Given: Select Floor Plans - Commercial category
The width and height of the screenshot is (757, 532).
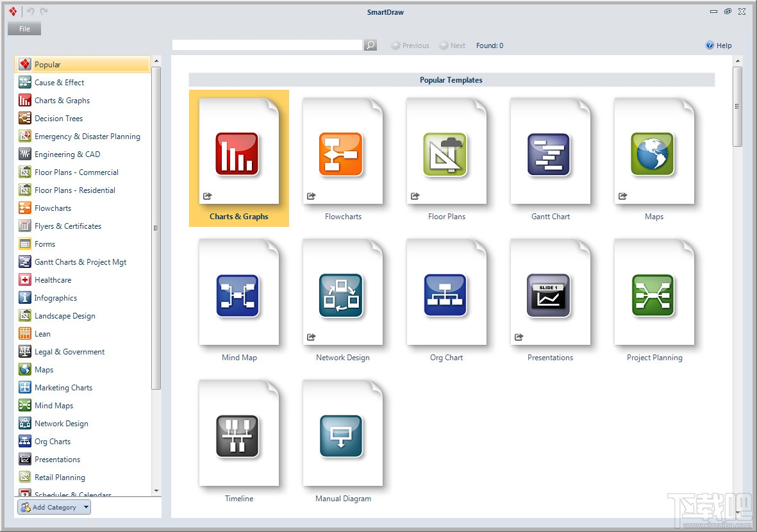Looking at the screenshot, I should (x=83, y=172).
